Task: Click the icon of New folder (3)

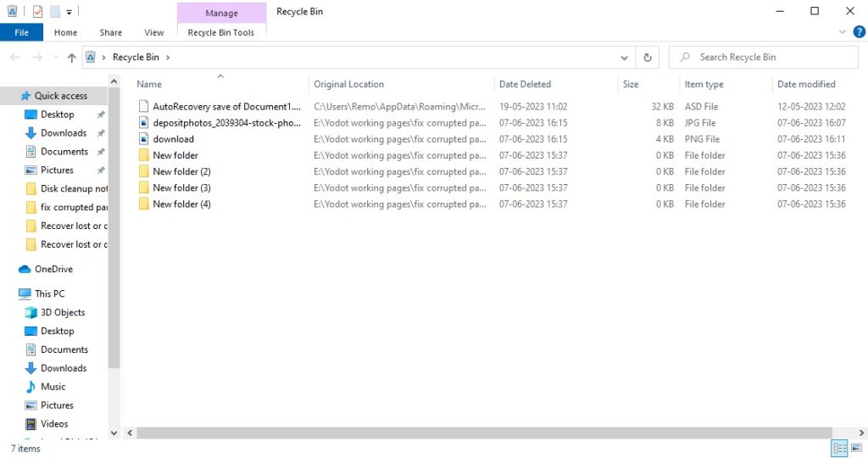Action: click(x=144, y=187)
